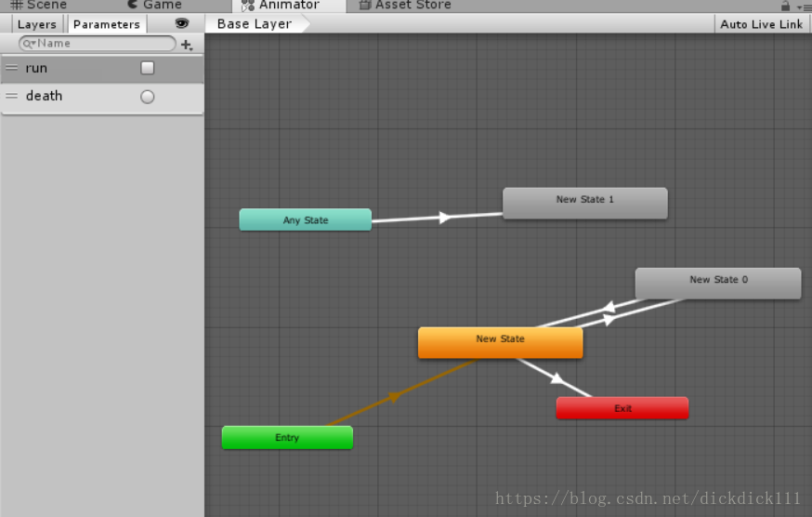Image resolution: width=812 pixels, height=517 pixels.
Task: Select the red Exit node
Action: click(622, 408)
